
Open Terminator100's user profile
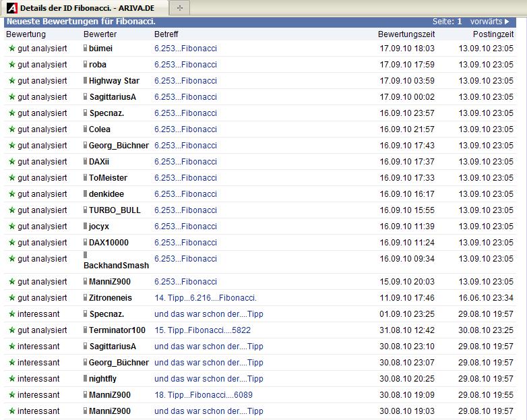[x=117, y=330]
